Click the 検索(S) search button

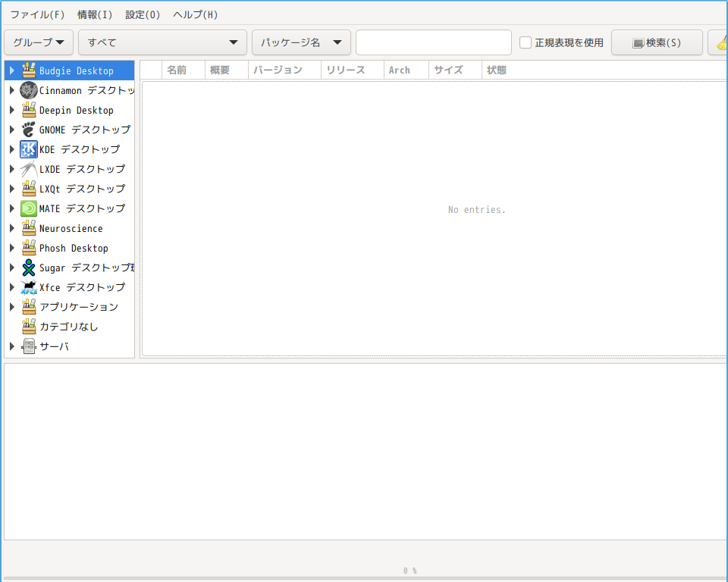coord(657,42)
